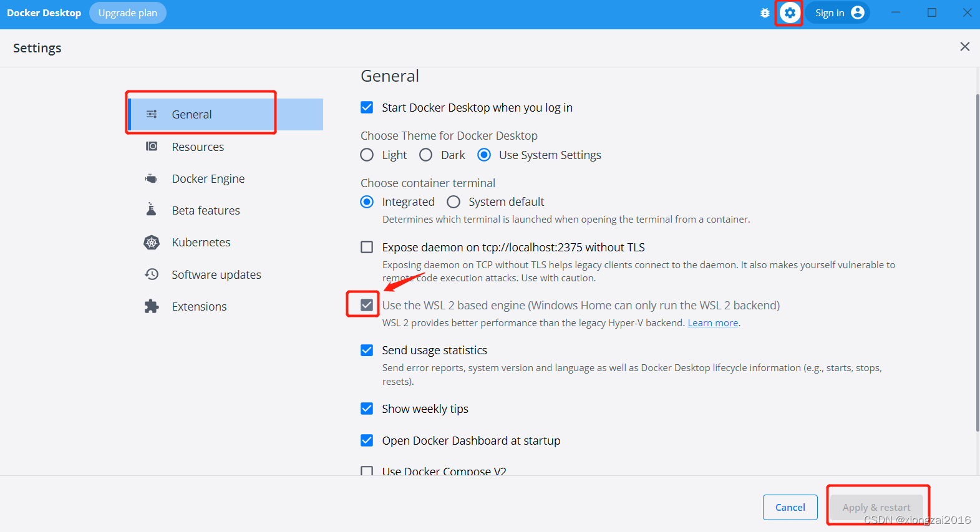980x532 pixels.
Task: Open the Extensions settings section
Action: click(226, 306)
